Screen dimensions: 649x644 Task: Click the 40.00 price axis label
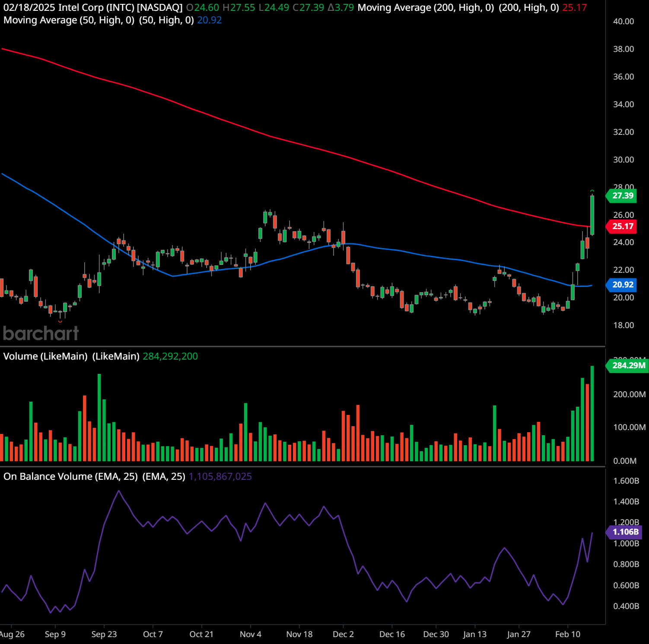point(624,22)
